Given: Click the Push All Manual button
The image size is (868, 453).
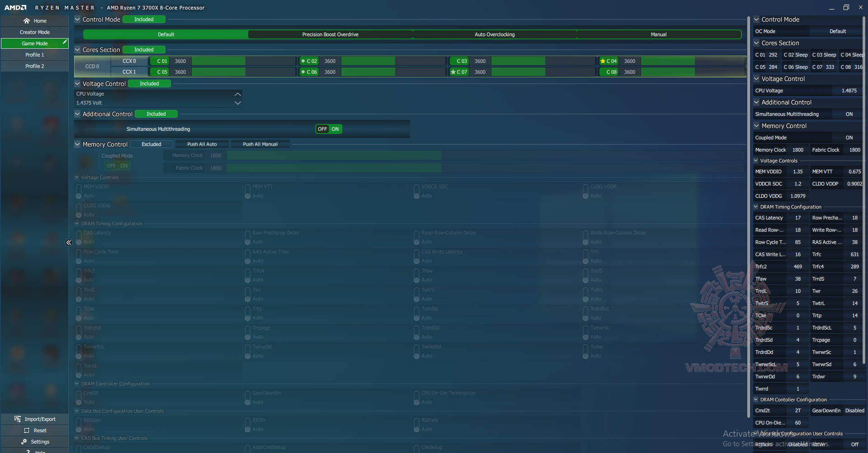Looking at the screenshot, I should [260, 144].
